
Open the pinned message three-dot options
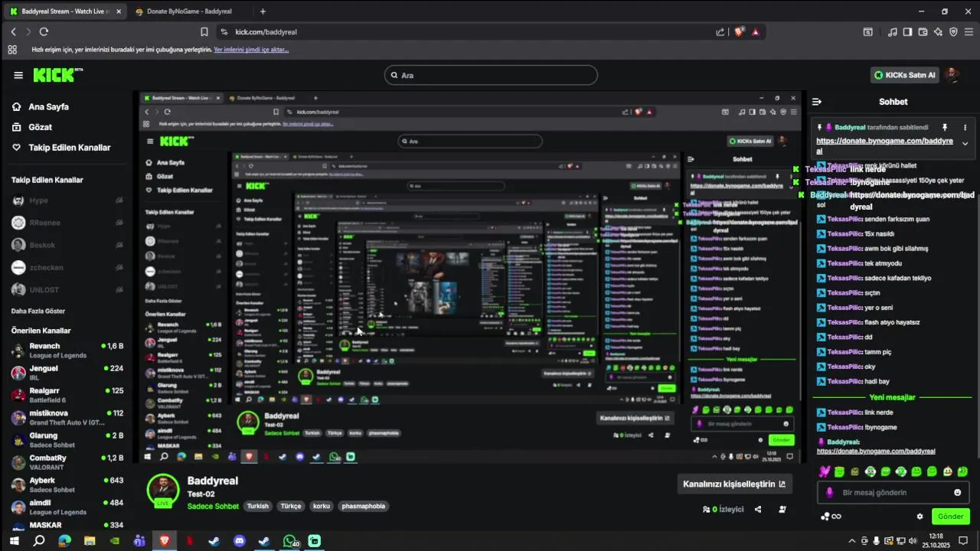pos(965,128)
